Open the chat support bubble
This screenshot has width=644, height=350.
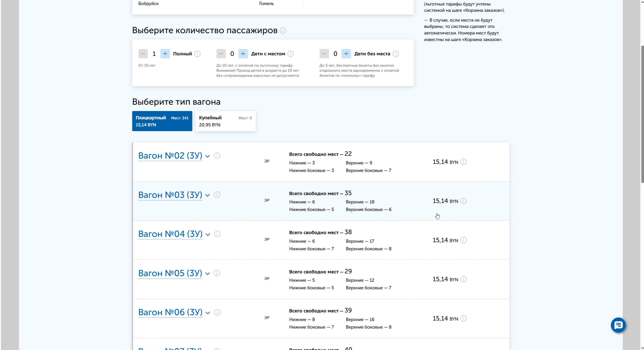tap(618, 325)
